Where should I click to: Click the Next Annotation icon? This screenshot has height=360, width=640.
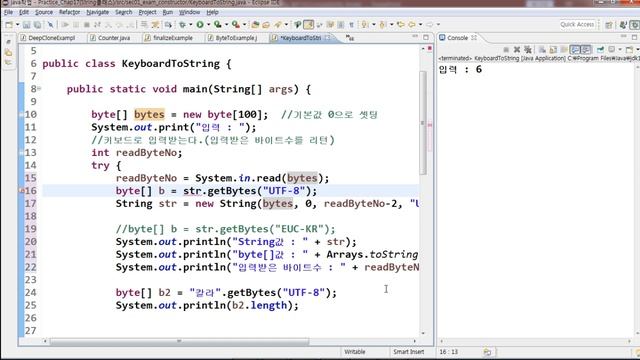(x=364, y=24)
